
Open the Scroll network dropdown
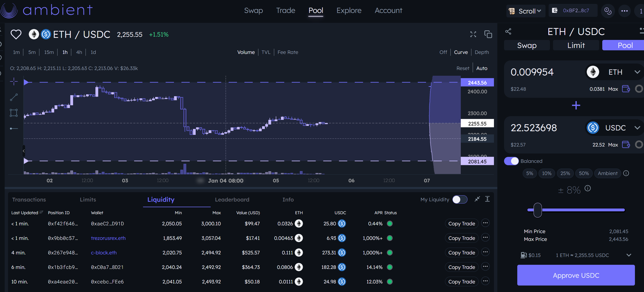pos(526,11)
